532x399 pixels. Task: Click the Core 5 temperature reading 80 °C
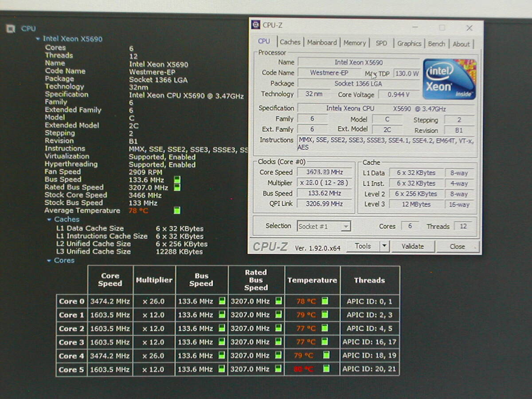[303, 369]
